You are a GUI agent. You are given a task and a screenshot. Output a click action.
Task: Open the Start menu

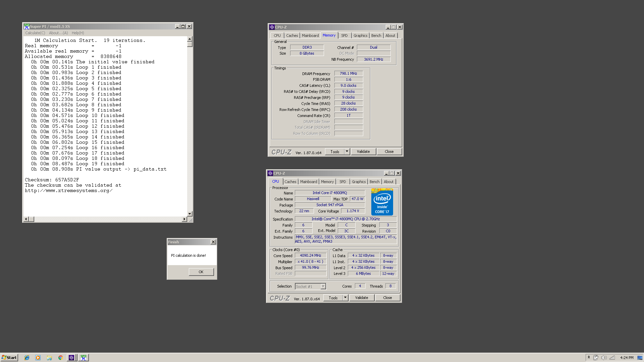tap(9, 358)
